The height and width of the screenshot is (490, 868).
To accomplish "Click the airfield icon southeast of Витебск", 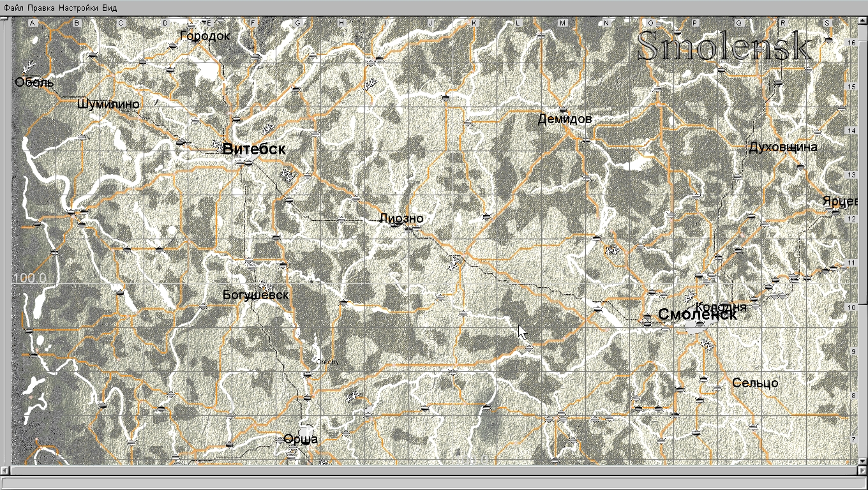I will pos(289,174).
